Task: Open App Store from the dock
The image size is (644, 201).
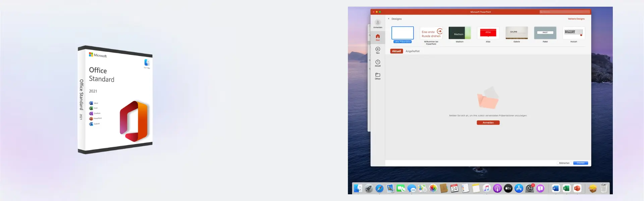Action: (x=519, y=189)
